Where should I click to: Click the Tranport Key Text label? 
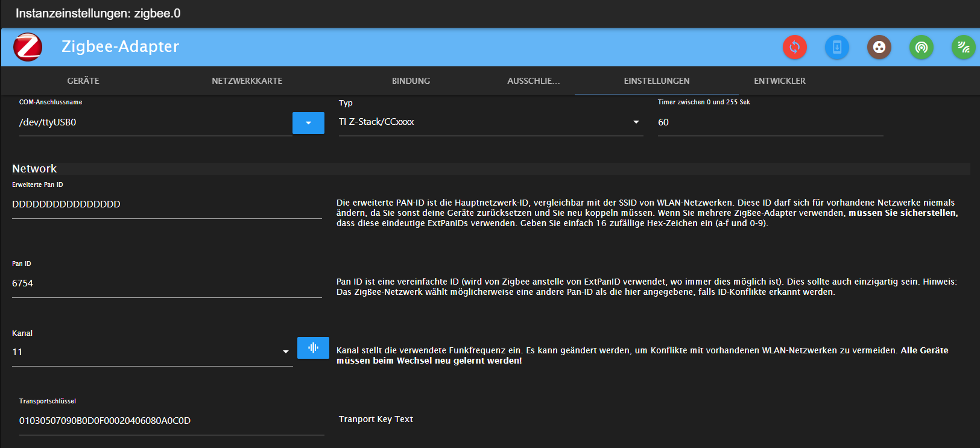click(x=376, y=419)
